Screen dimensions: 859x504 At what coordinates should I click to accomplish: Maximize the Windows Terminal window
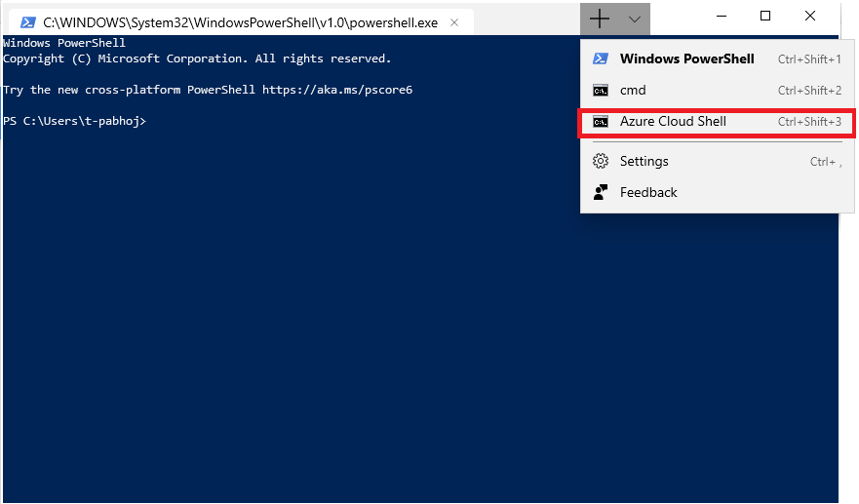coord(765,17)
